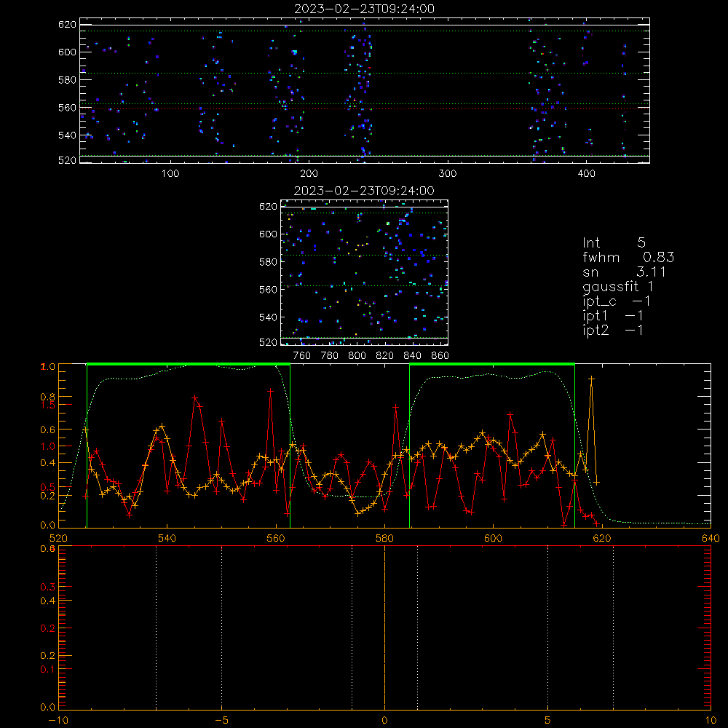This screenshot has width=728, height=728.
Task: Click the red dotted horizontal line in top spectrogram
Action: (x=365, y=109)
